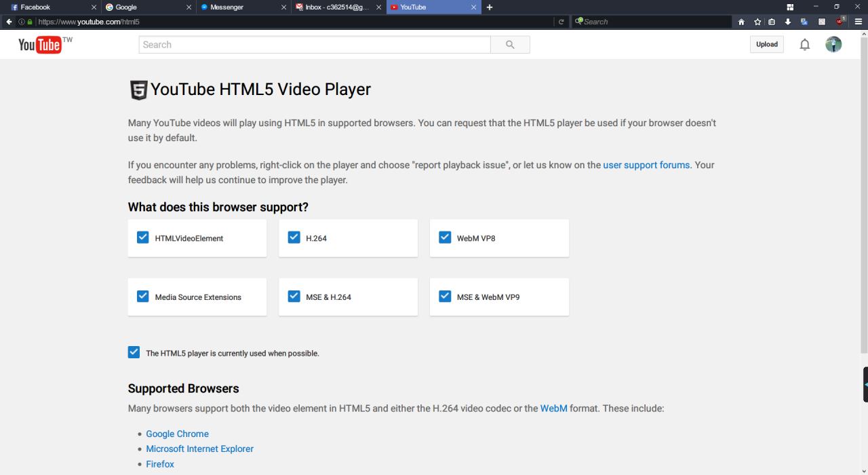Open the user support forums link
Screen dimensions: 868x475
tap(646, 165)
